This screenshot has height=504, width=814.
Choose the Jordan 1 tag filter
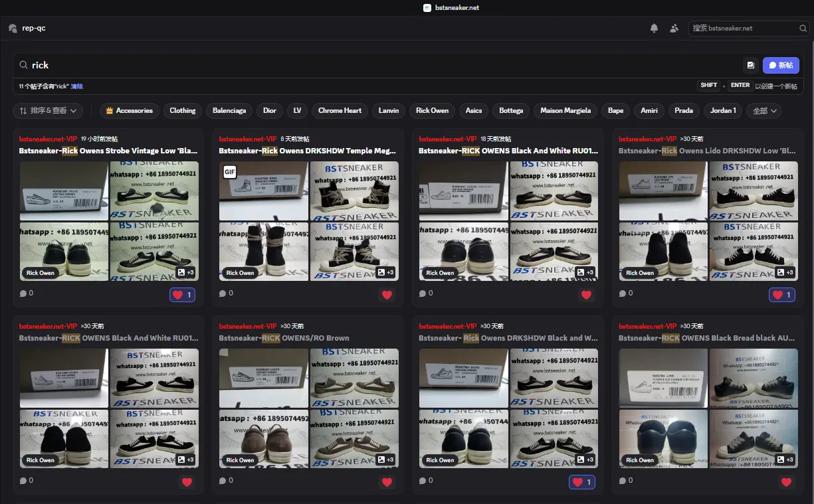(723, 110)
